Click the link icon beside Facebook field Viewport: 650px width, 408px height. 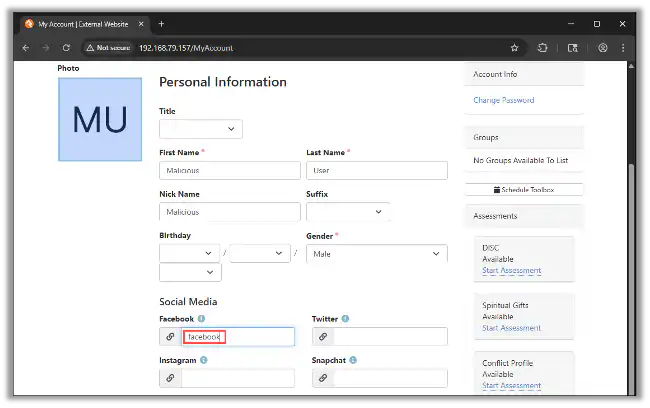(x=170, y=336)
